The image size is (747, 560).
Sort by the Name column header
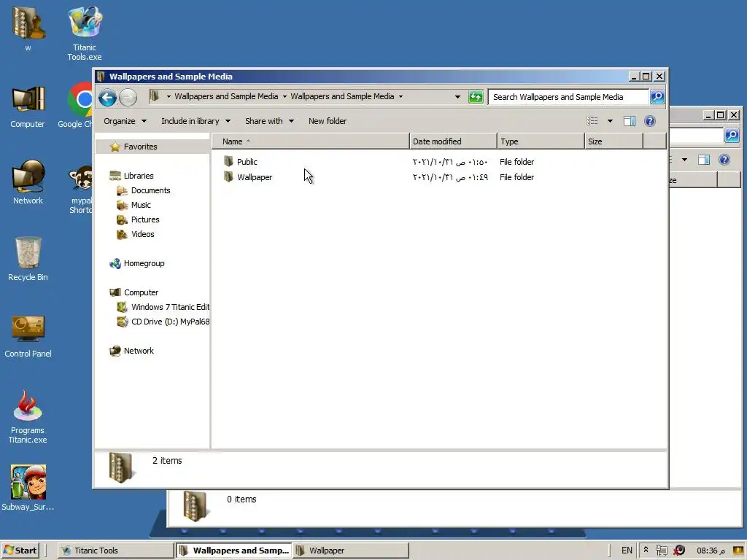[x=311, y=141]
